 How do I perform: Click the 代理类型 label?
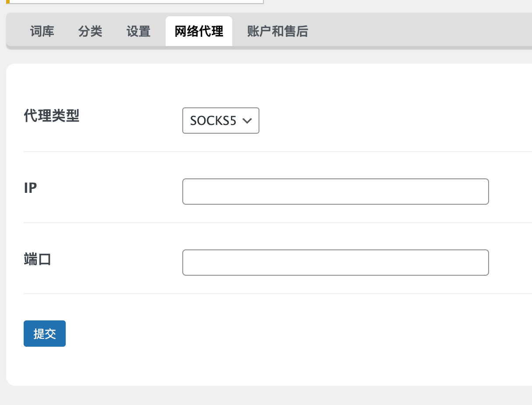51,116
